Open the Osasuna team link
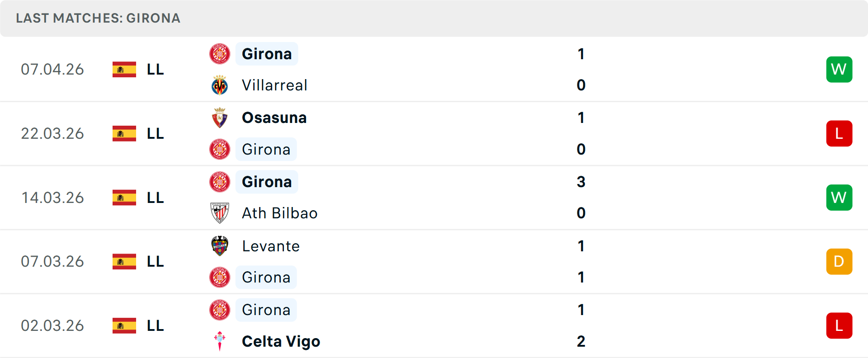This screenshot has height=358, width=868. tap(274, 118)
